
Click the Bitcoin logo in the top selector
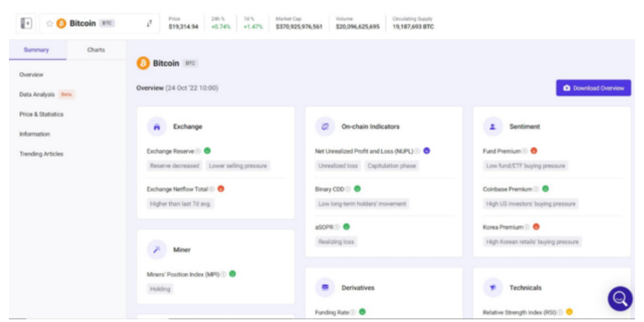[61, 23]
